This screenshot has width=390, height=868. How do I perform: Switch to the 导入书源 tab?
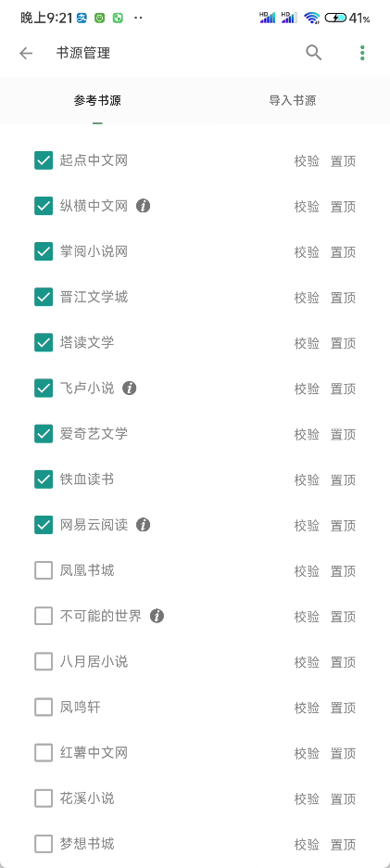[293, 101]
